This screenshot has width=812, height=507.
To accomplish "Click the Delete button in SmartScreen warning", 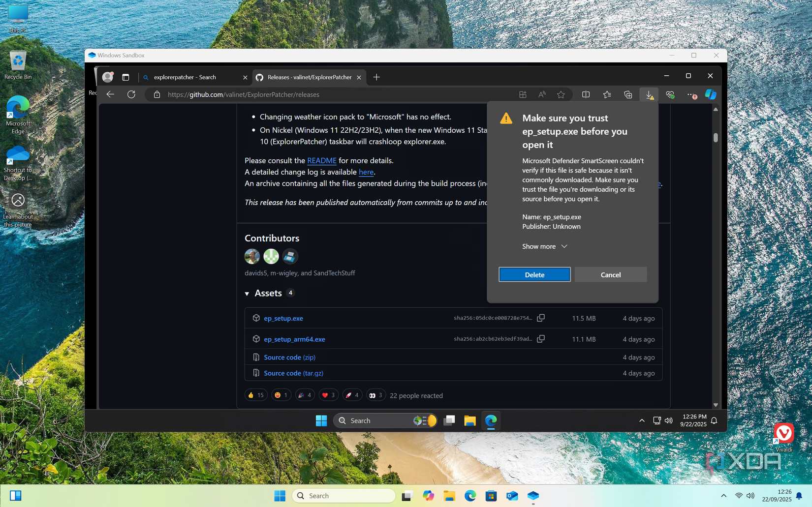I will [534, 274].
